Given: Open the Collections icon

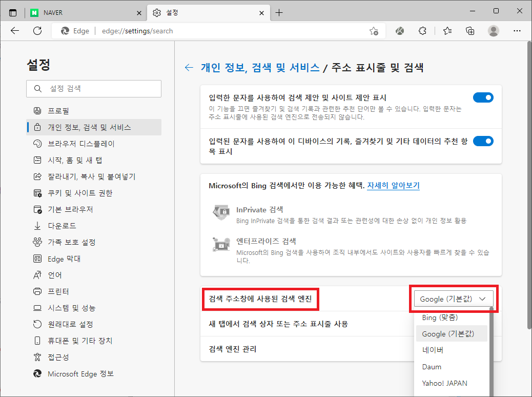Looking at the screenshot, I should pos(470,31).
